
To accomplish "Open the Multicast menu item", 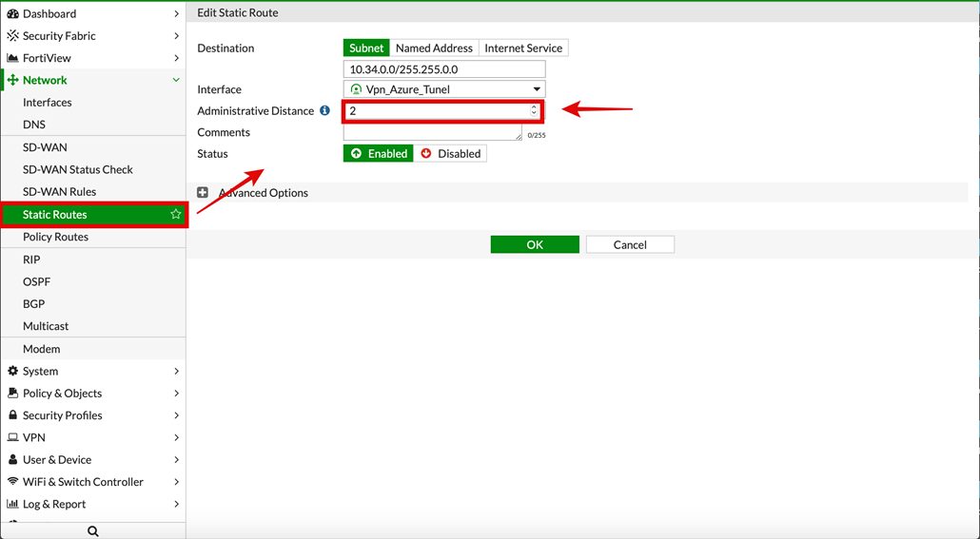I will click(94, 326).
